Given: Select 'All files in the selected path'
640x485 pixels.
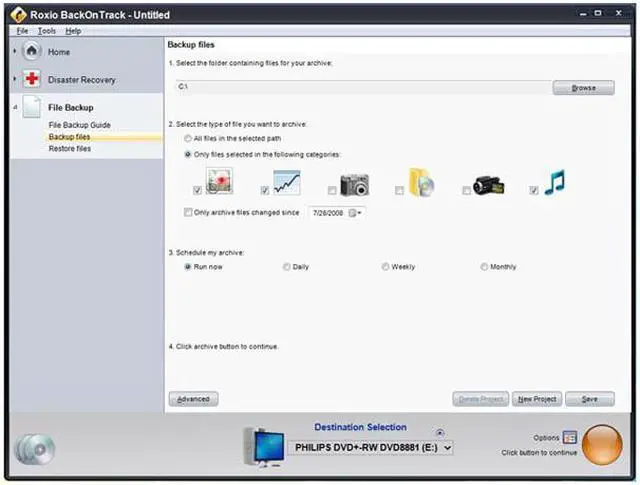Looking at the screenshot, I should tap(188, 138).
